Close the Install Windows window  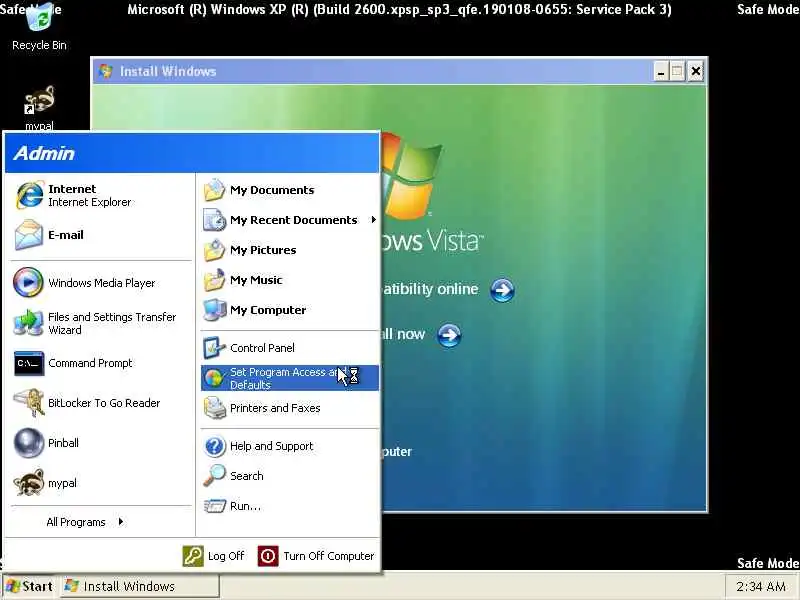coord(695,71)
